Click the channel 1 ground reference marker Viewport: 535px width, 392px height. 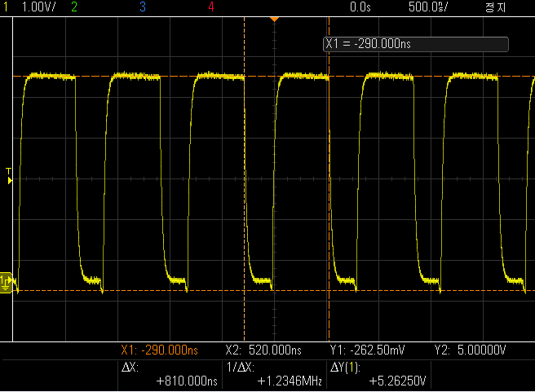pyautogui.click(x=6, y=282)
